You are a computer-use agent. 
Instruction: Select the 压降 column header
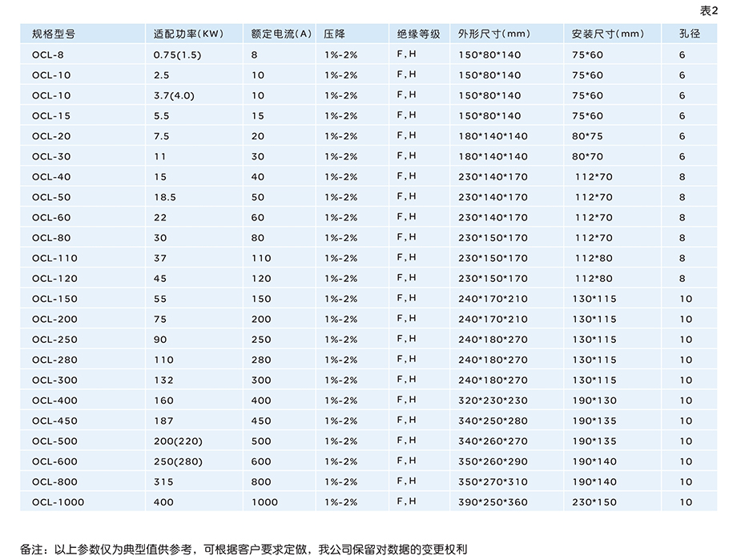point(335,34)
